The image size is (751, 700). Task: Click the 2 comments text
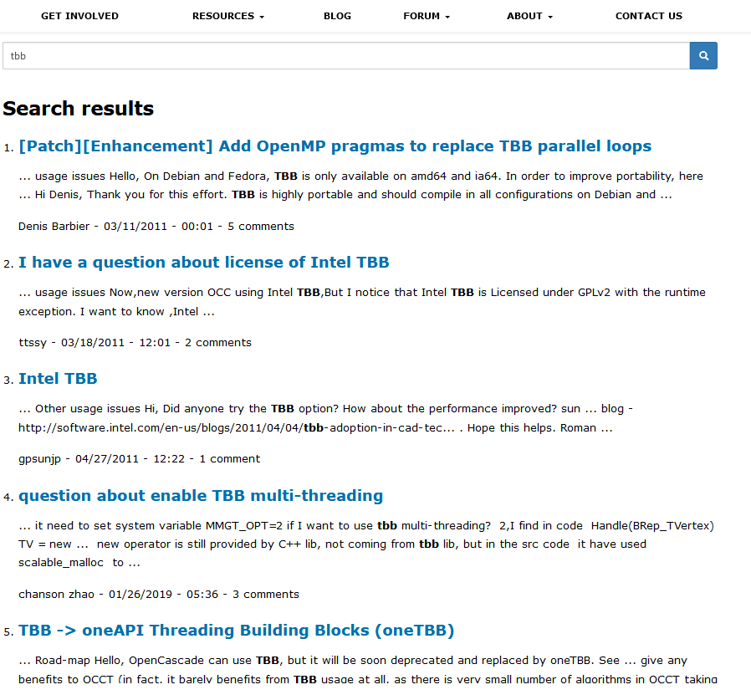(x=218, y=343)
